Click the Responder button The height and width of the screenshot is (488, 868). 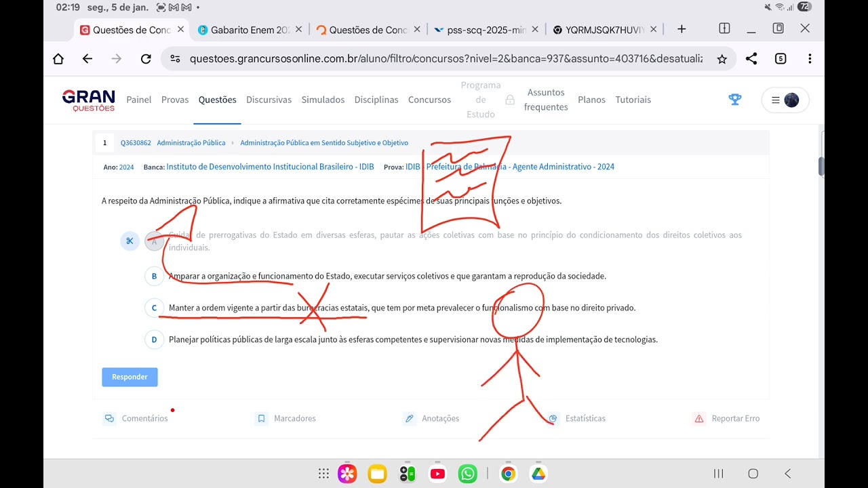pyautogui.click(x=130, y=377)
